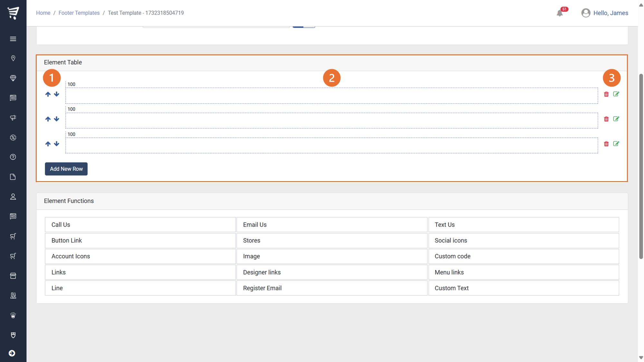
Task: Click the shopping cart logo icon
Action: (13, 13)
